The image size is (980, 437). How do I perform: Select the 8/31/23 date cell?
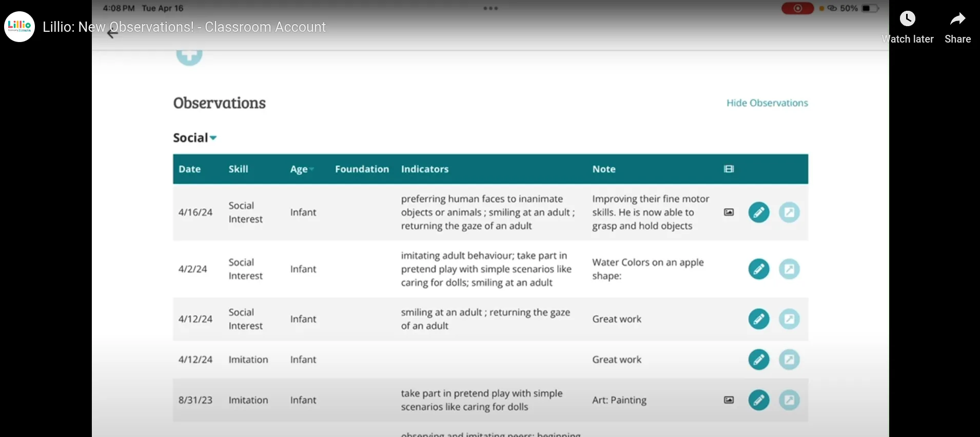[195, 400]
